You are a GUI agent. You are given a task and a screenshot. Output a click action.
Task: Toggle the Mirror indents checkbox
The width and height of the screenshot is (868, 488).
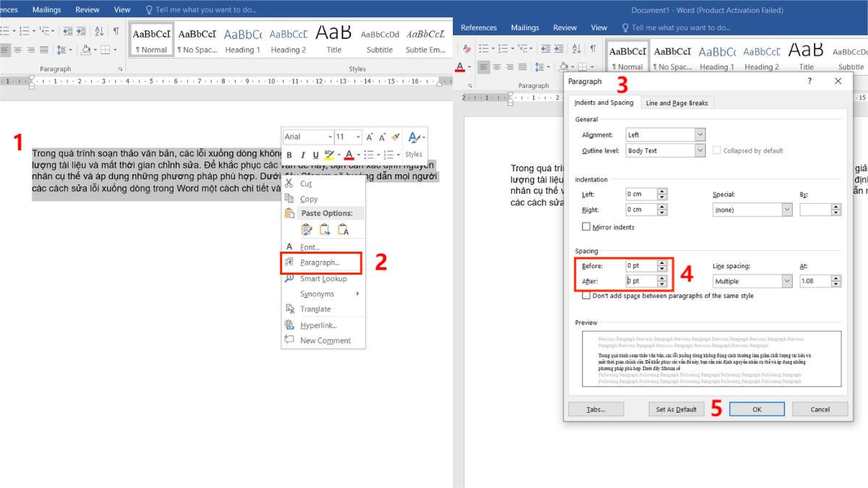pos(586,227)
